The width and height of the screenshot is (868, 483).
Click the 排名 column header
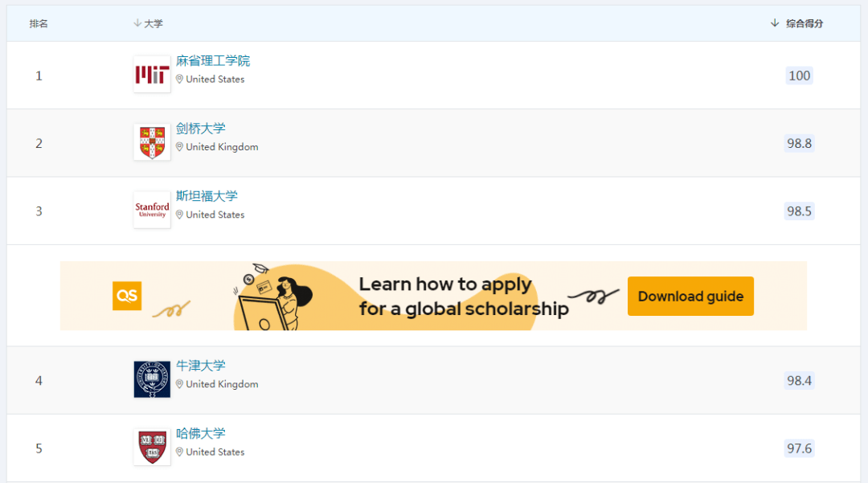(39, 23)
